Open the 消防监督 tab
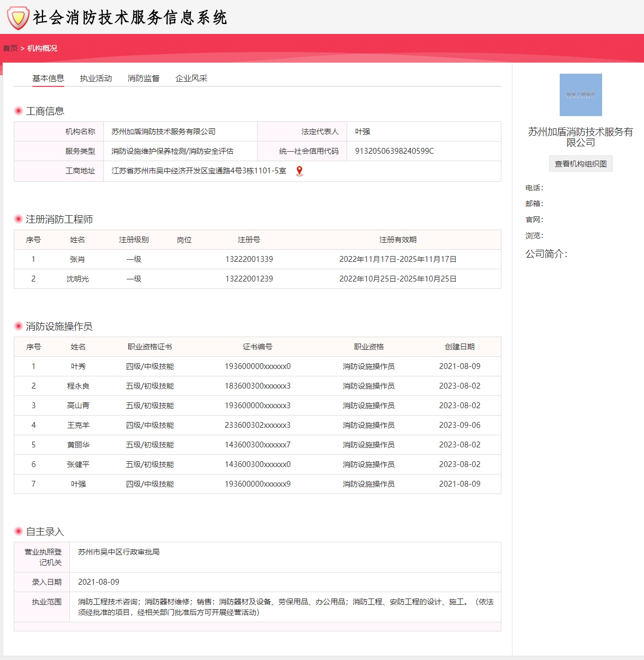 point(144,78)
